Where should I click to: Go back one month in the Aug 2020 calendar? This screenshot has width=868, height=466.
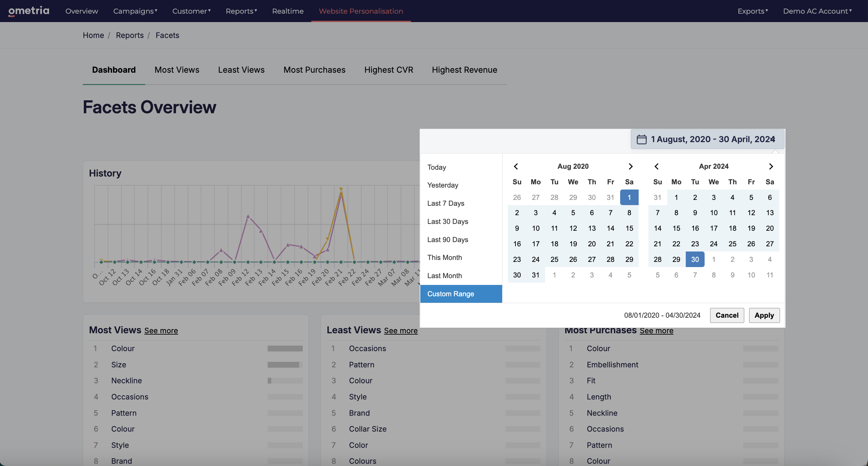(516, 166)
